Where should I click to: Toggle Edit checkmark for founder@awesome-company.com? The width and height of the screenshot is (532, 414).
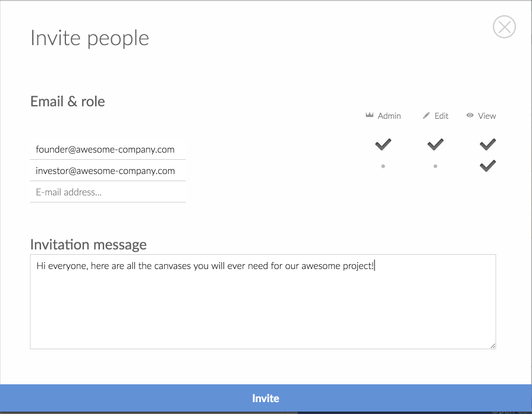tap(436, 144)
